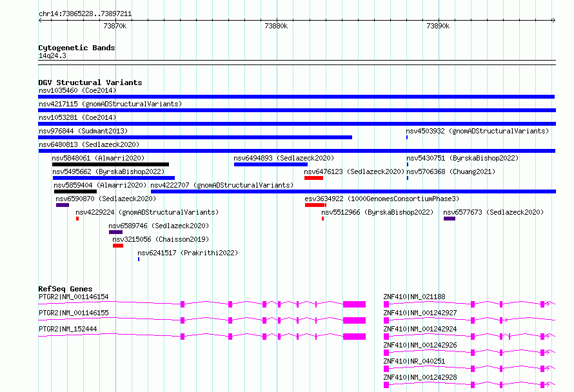This screenshot has height=392, width=574.
Task: Select the nsv6494893 (Sedlazeck2020) blue bar
Action: coord(270,164)
